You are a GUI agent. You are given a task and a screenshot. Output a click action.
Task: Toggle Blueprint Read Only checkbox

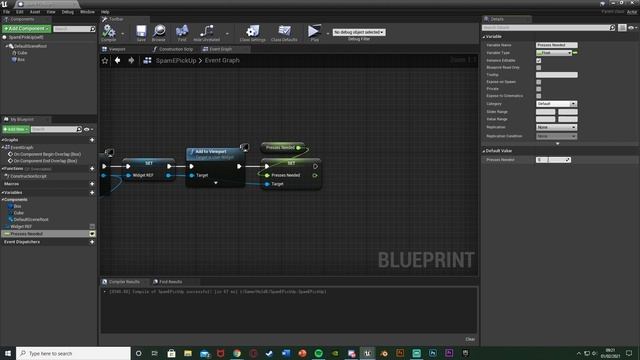coord(538,68)
